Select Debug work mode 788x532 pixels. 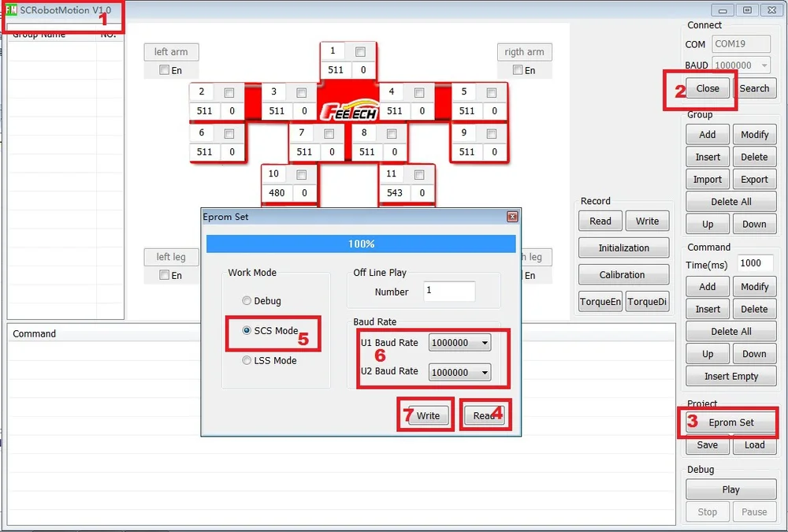(246, 301)
